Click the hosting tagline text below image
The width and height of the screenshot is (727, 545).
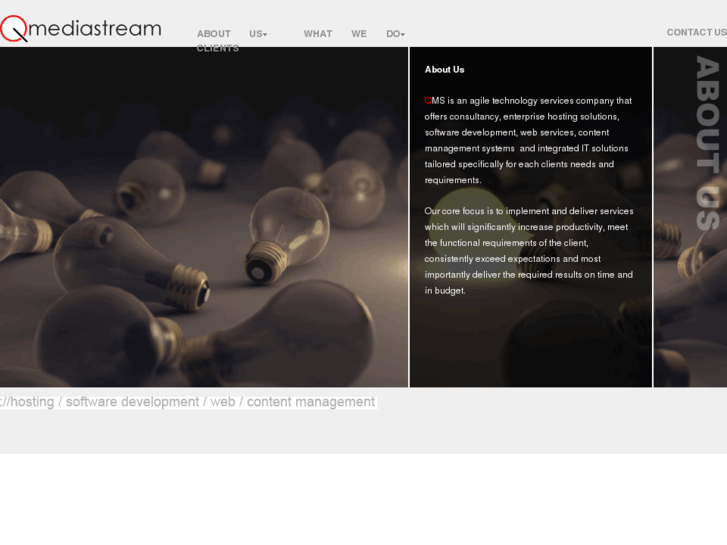(x=27, y=402)
